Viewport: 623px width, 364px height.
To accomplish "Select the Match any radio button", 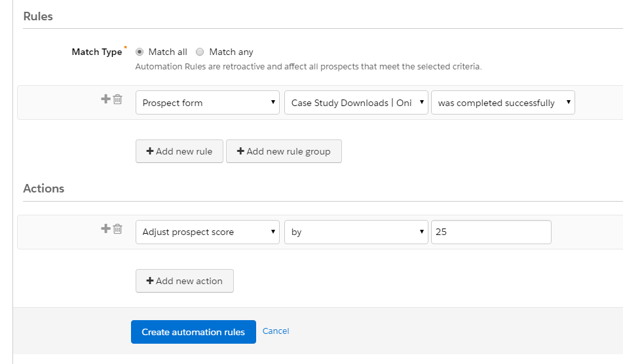I will coord(200,52).
